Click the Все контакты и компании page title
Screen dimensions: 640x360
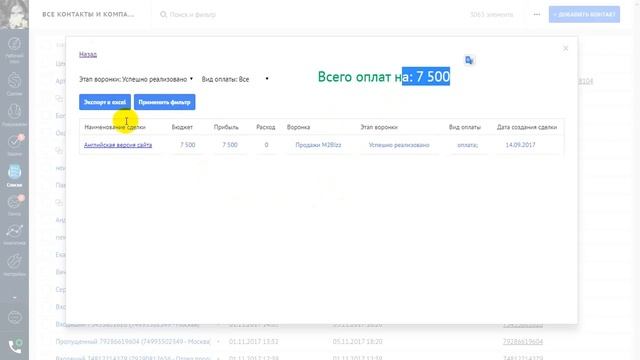coord(88,14)
